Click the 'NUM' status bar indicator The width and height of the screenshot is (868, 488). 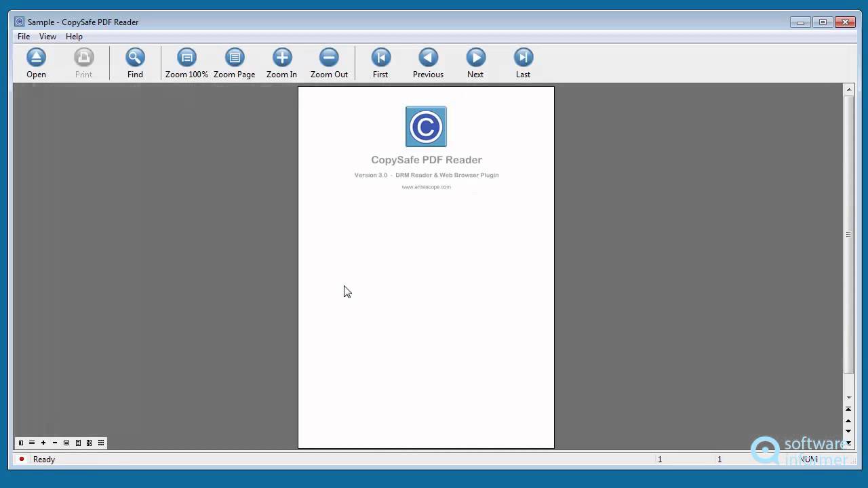(808, 460)
